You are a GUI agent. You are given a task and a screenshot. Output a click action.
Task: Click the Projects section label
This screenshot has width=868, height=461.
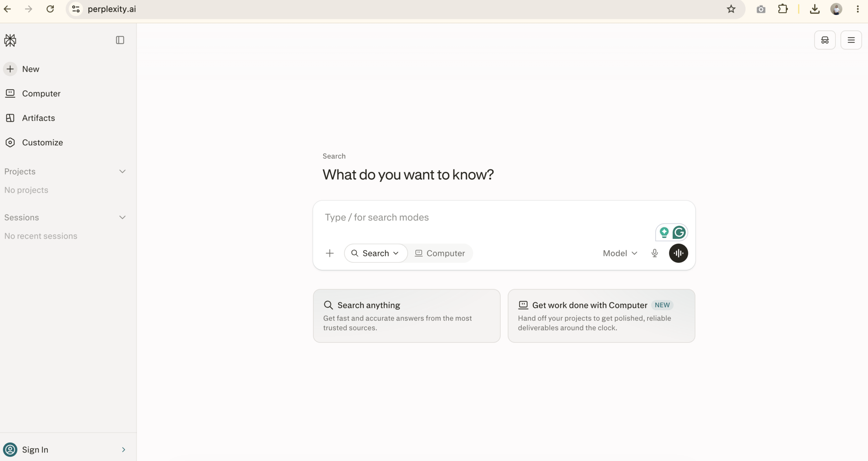(20, 172)
